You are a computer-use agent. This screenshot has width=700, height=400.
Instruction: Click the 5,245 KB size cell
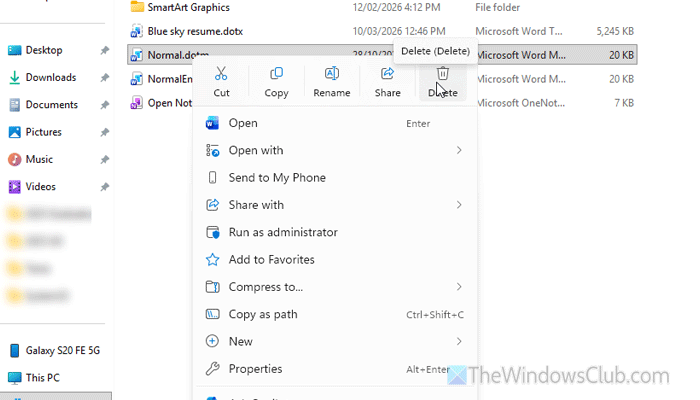615,31
